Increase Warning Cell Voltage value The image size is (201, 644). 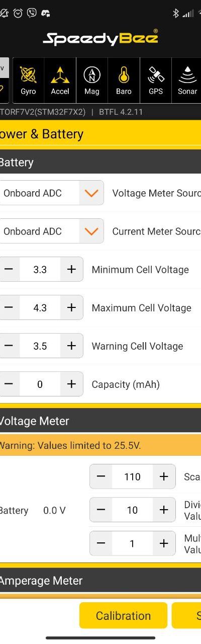click(x=71, y=346)
